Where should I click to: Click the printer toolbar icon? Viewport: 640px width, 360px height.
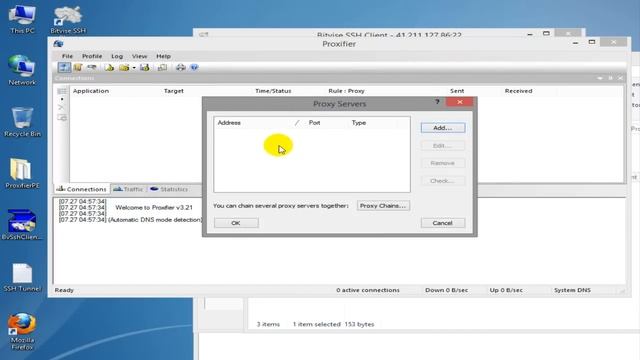(180, 67)
